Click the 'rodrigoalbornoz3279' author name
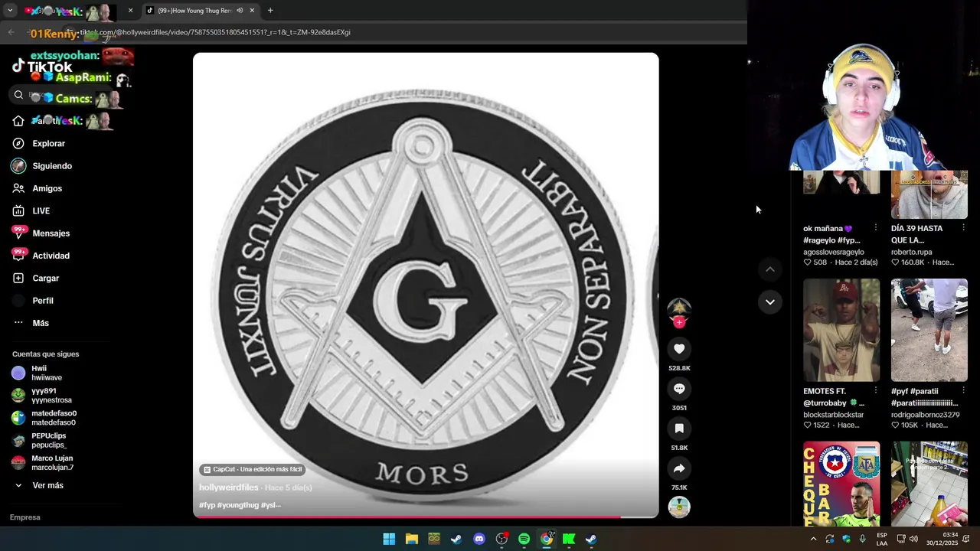 coord(925,415)
